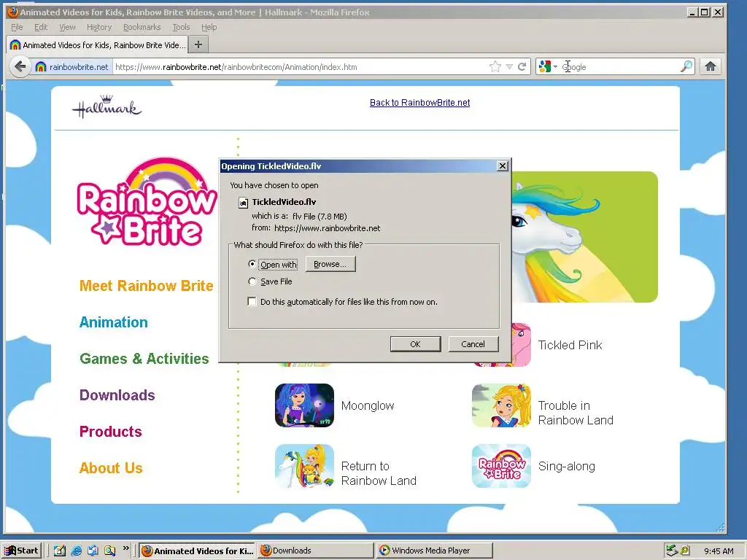Screen dimensions: 747x560
Task: Go to Meet Rainbow Brite
Action: coord(146,286)
